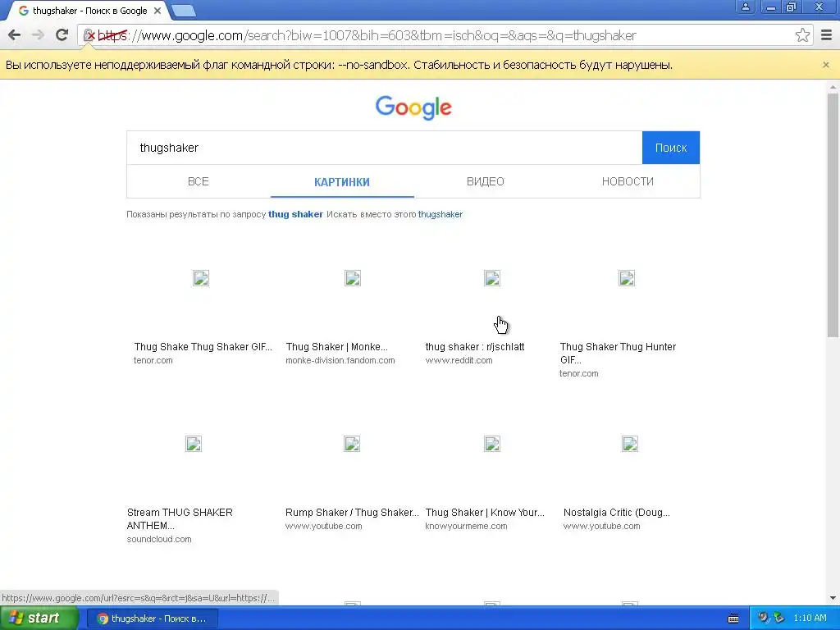Open broken thumbnail above Thug Shaker | Know Your
840x630 pixels.
492,444
